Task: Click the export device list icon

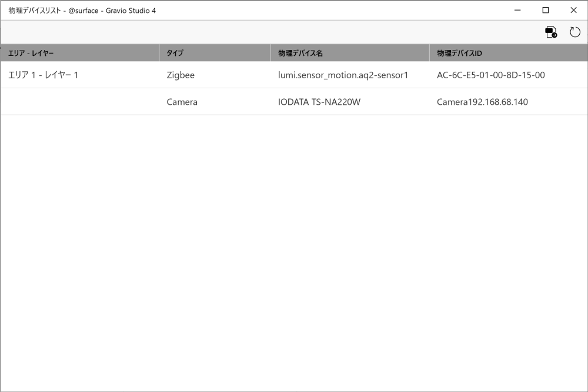Action: 551,32
